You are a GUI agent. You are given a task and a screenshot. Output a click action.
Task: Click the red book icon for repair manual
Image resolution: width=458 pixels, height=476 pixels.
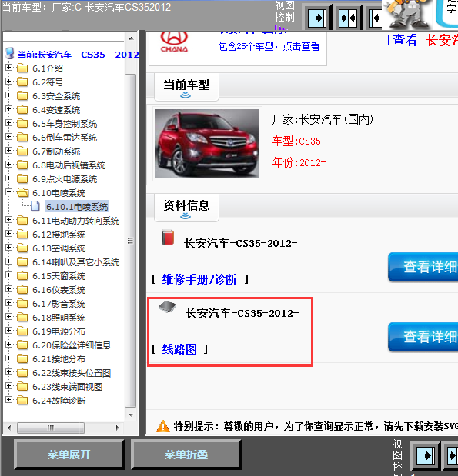168,237
